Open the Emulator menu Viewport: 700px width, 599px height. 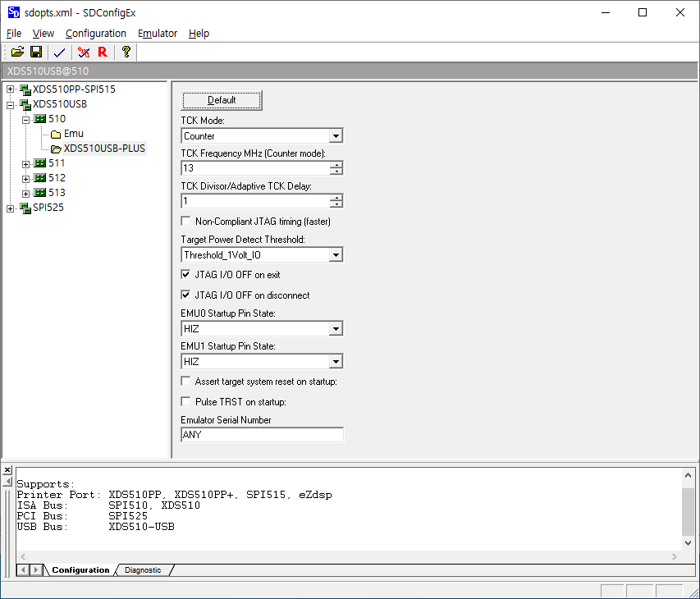[158, 34]
